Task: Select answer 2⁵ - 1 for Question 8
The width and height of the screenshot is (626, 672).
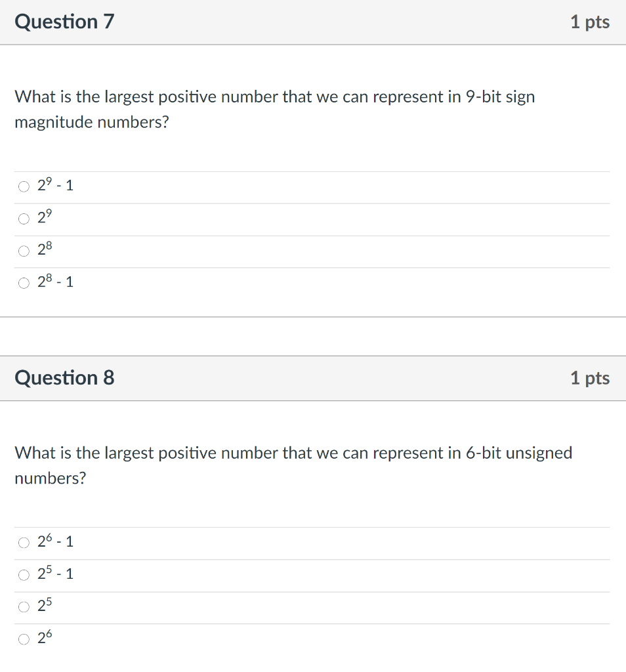Action: [x=24, y=574]
